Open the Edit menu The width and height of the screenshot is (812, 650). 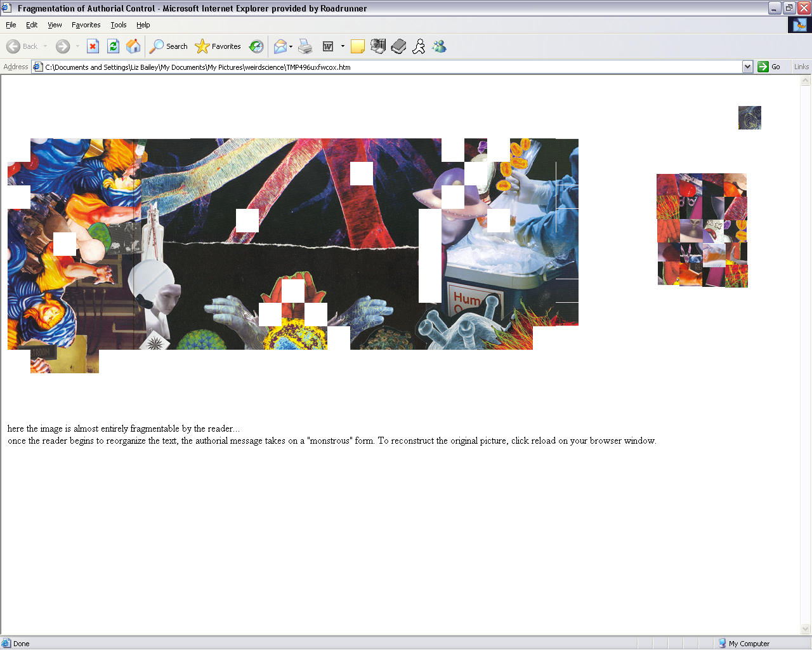[x=32, y=25]
